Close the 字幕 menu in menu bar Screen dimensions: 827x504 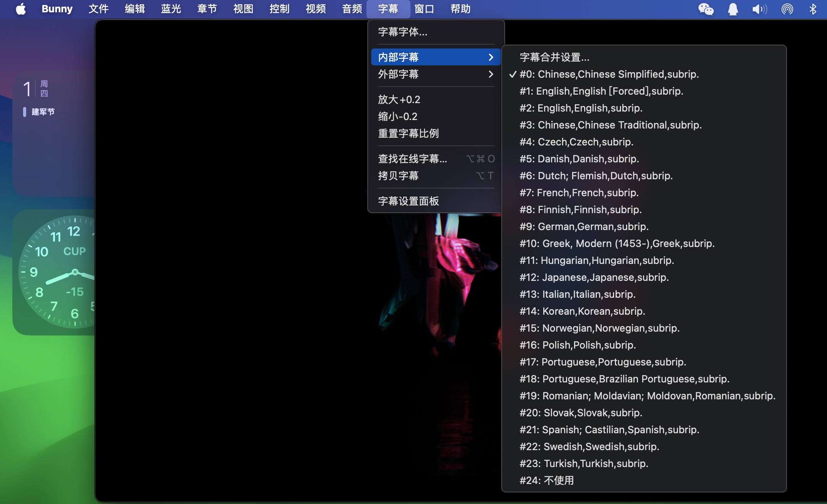pos(388,9)
